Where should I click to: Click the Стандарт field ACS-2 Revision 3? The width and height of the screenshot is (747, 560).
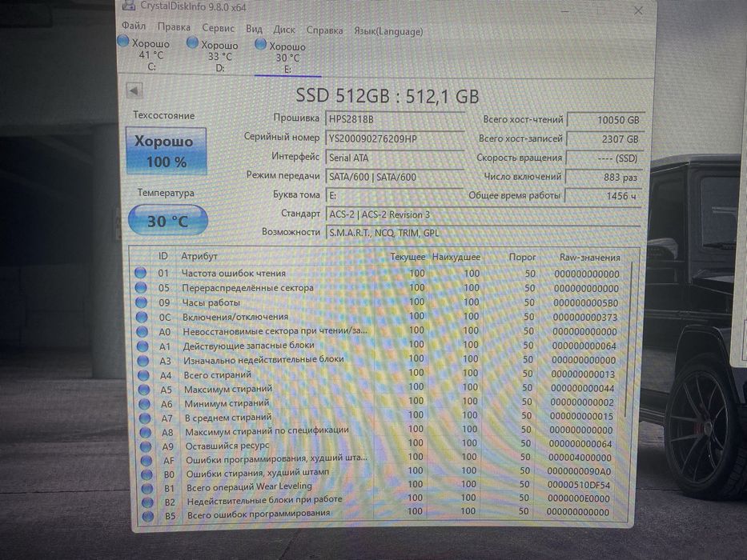(x=483, y=214)
